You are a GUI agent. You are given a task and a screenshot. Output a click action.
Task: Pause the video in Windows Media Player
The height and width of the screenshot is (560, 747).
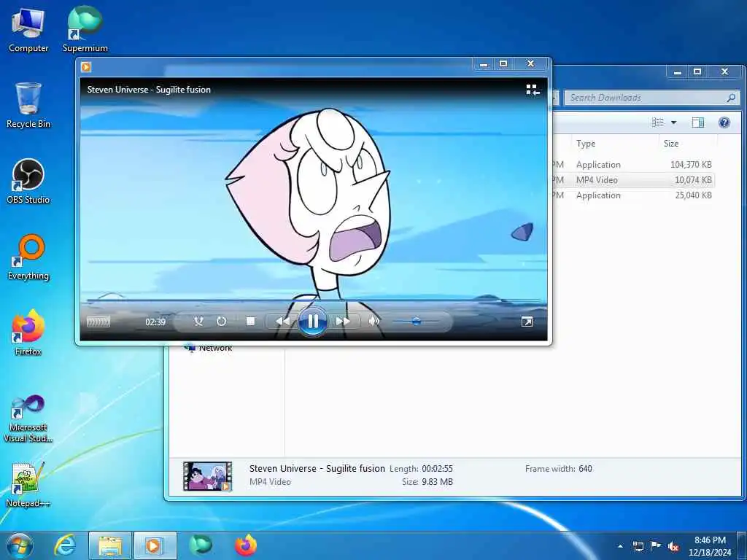312,322
